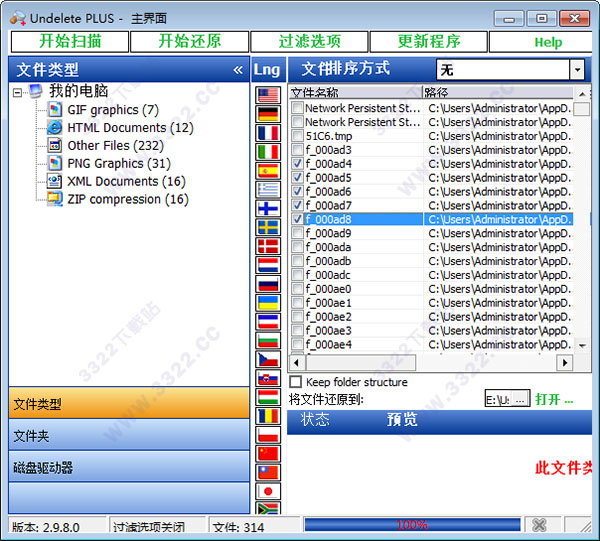The image size is (600, 541).
Task: Collapse the 文件类型 panel with double chevron
Action: click(238, 70)
